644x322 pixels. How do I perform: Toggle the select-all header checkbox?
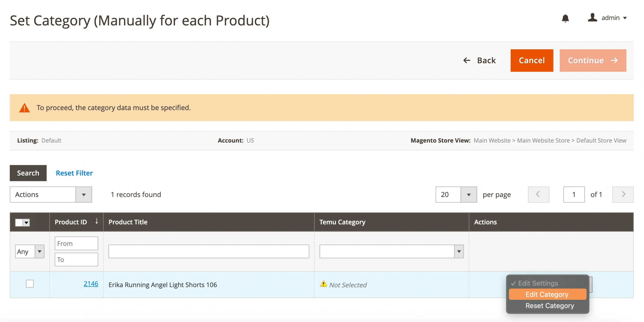coord(19,222)
